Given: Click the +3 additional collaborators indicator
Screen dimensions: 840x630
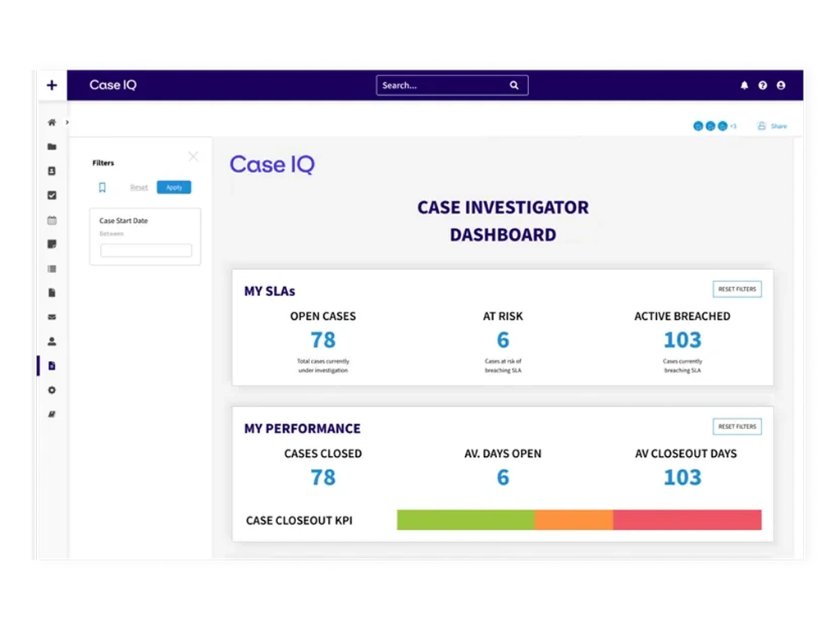Looking at the screenshot, I should tap(733, 126).
